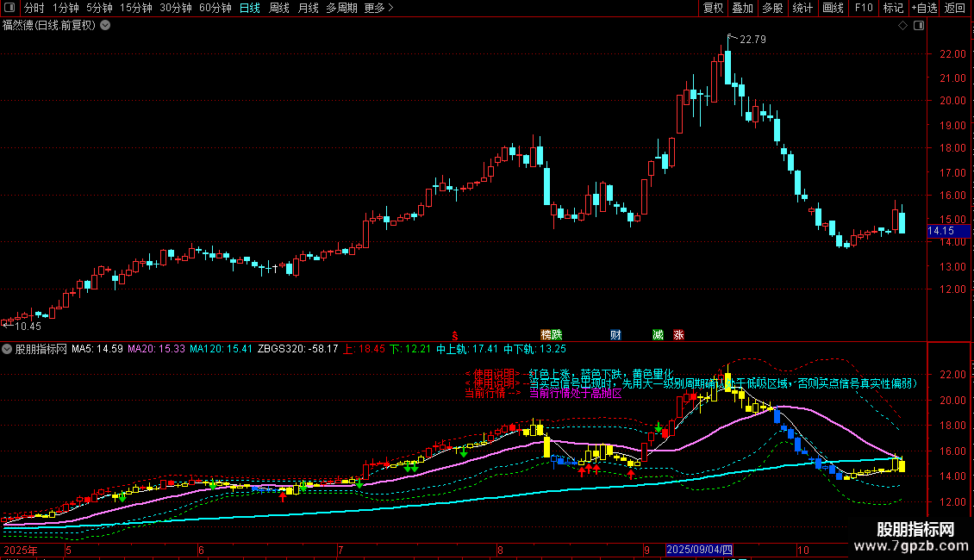This screenshot has width=974, height=560.
Task: Add stock via +自选 button
Action: point(924,8)
